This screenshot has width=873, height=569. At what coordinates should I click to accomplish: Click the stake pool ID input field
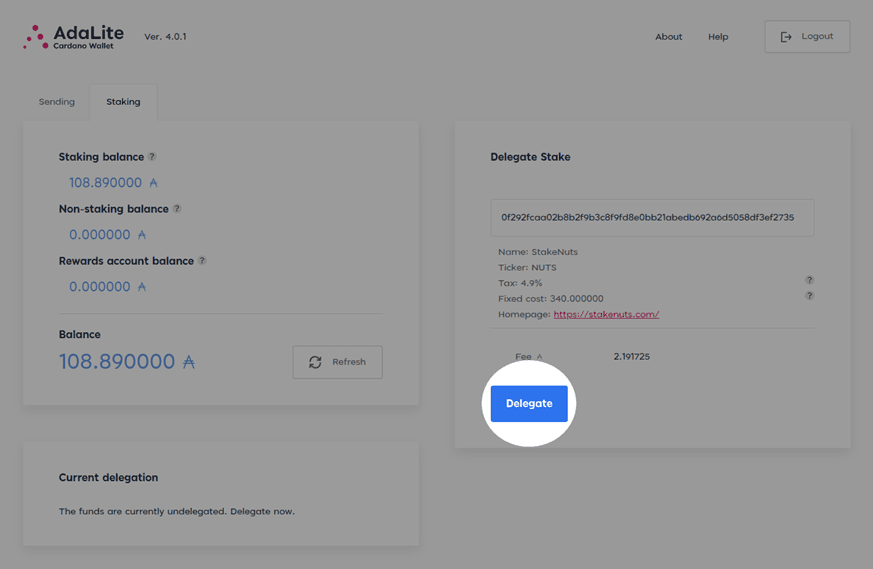[x=652, y=218]
